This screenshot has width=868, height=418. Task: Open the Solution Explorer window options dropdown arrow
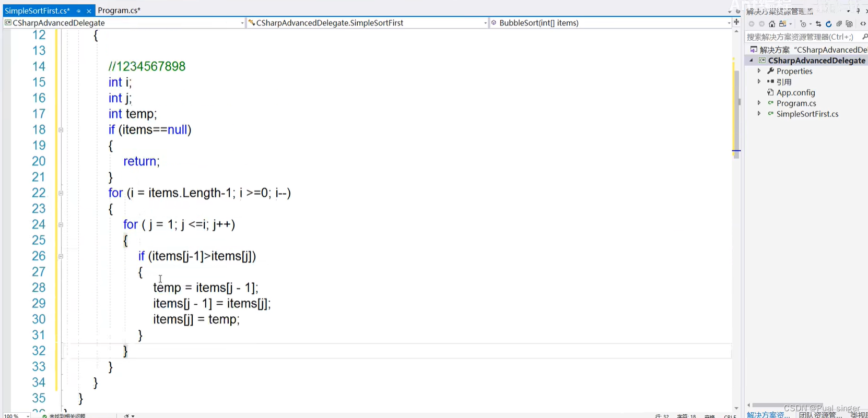coord(849,11)
